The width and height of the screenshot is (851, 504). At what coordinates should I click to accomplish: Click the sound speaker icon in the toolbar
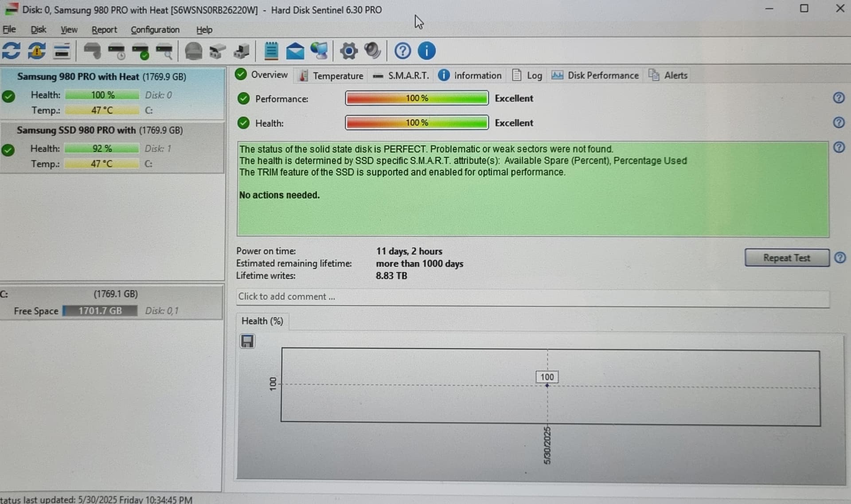372,51
